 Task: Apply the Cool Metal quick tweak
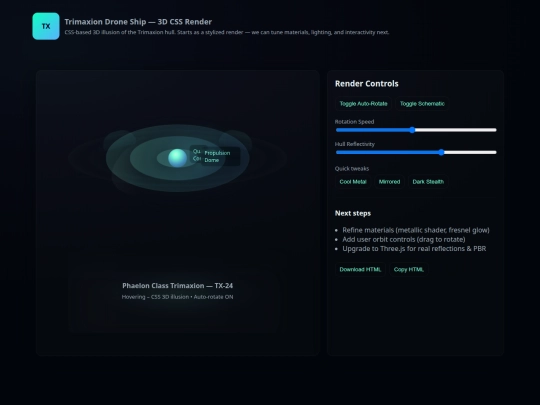pyautogui.click(x=353, y=182)
